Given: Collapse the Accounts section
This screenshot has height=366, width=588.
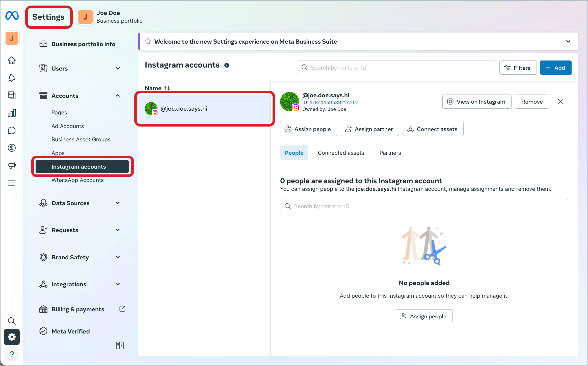Looking at the screenshot, I should (x=118, y=96).
